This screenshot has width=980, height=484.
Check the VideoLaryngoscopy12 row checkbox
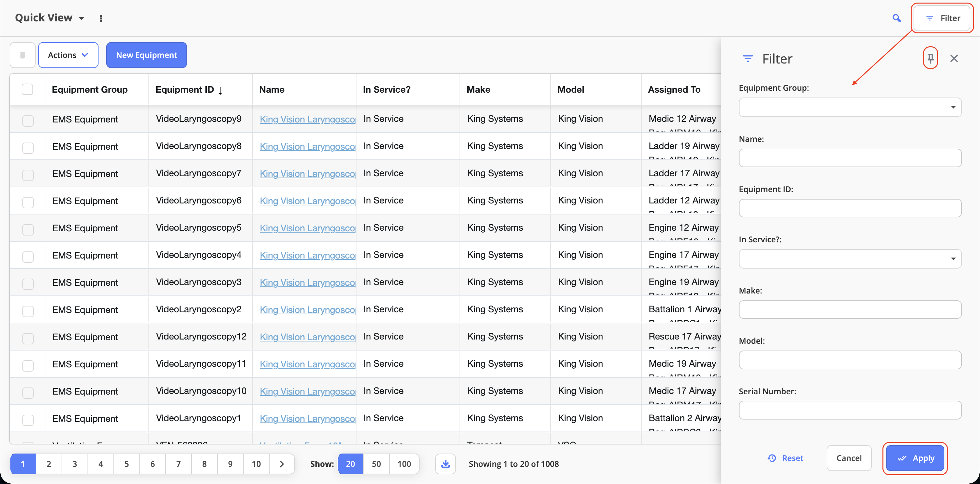point(28,339)
